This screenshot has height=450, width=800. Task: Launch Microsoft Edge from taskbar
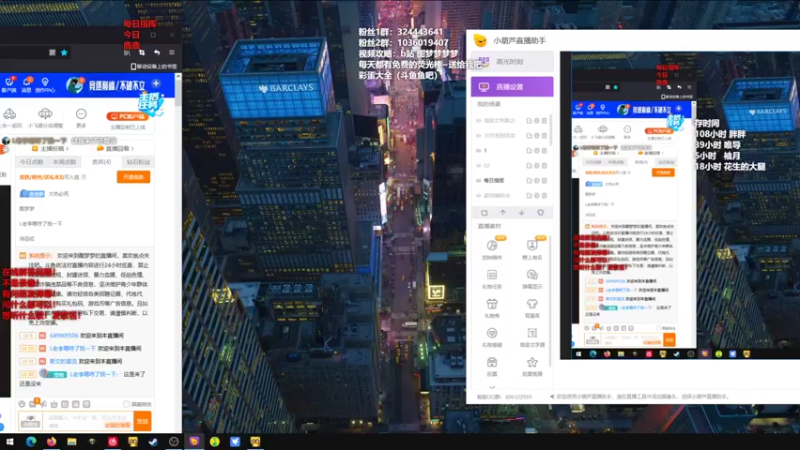pyautogui.click(x=31, y=441)
